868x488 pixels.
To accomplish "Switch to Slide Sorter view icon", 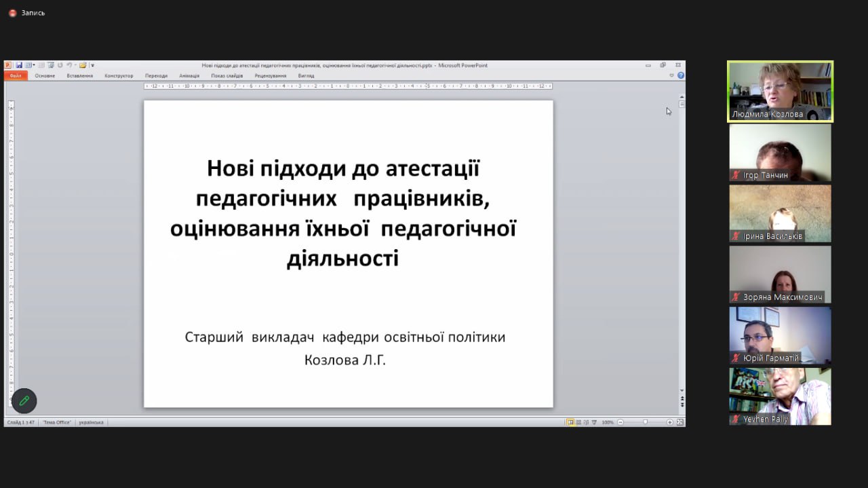I will [578, 422].
